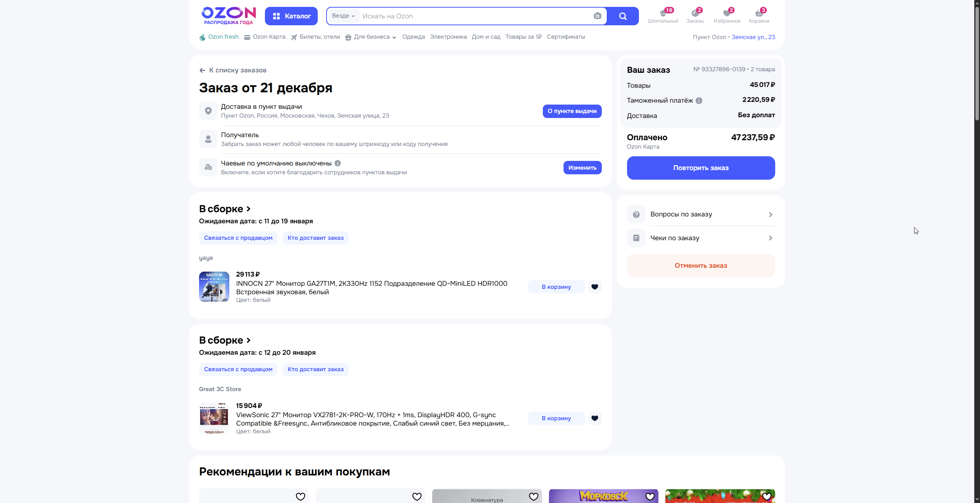Open ViewSonic 27" monitor product title
Image resolution: width=980 pixels, height=503 pixels.
pyautogui.click(x=373, y=419)
